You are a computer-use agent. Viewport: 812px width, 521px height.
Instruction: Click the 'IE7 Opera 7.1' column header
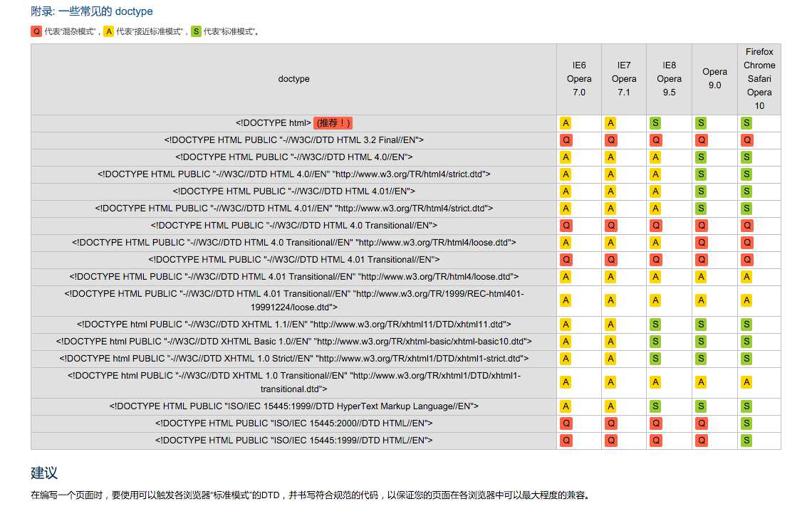coord(624,79)
